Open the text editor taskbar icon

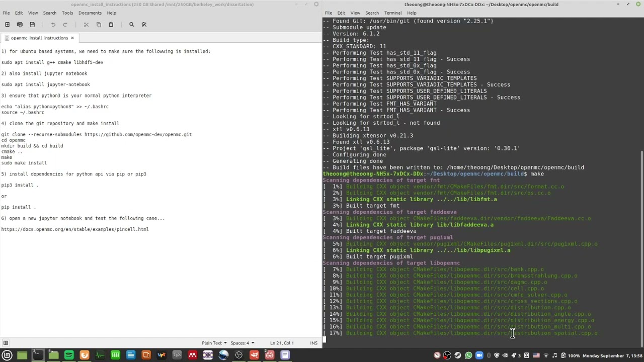coord(285,355)
